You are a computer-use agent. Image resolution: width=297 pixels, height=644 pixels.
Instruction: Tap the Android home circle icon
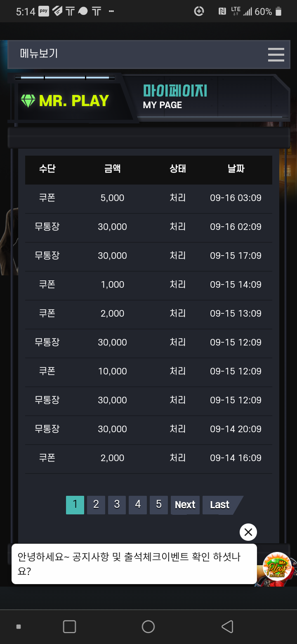click(x=148, y=626)
